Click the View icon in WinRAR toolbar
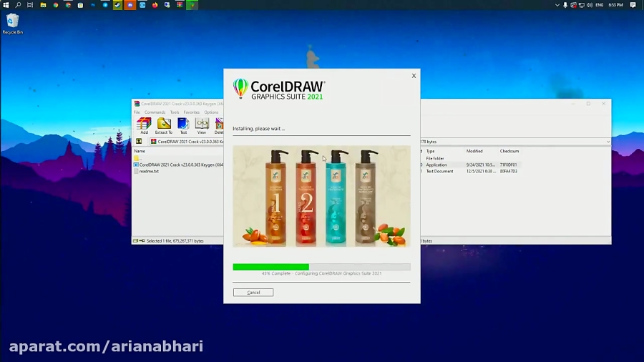The width and height of the screenshot is (644, 362). pos(202,126)
